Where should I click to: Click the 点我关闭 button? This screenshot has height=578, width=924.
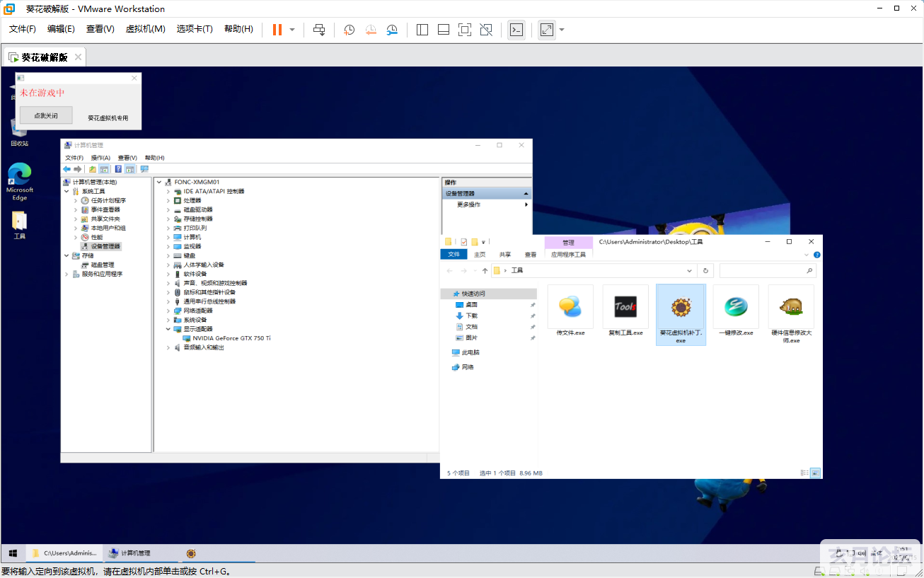pyautogui.click(x=46, y=115)
